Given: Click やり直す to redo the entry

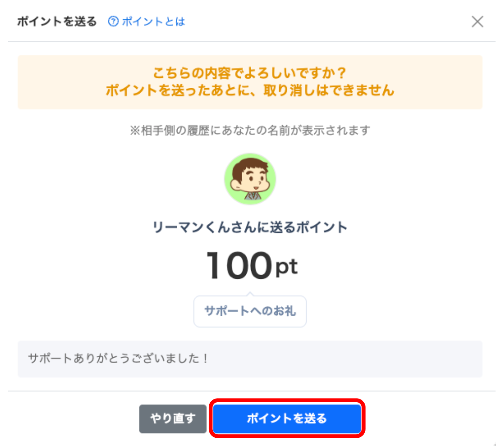Looking at the screenshot, I should pos(172,419).
